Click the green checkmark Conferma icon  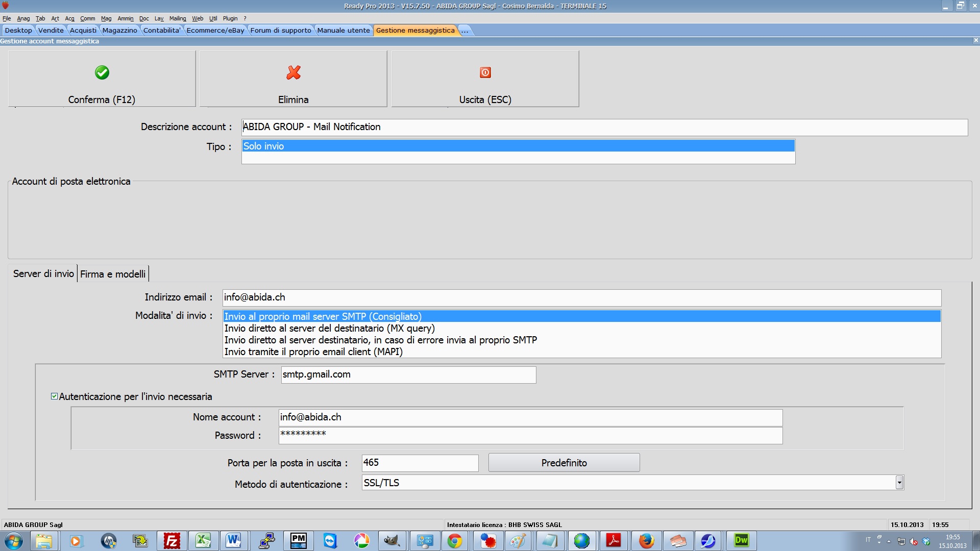pyautogui.click(x=102, y=72)
